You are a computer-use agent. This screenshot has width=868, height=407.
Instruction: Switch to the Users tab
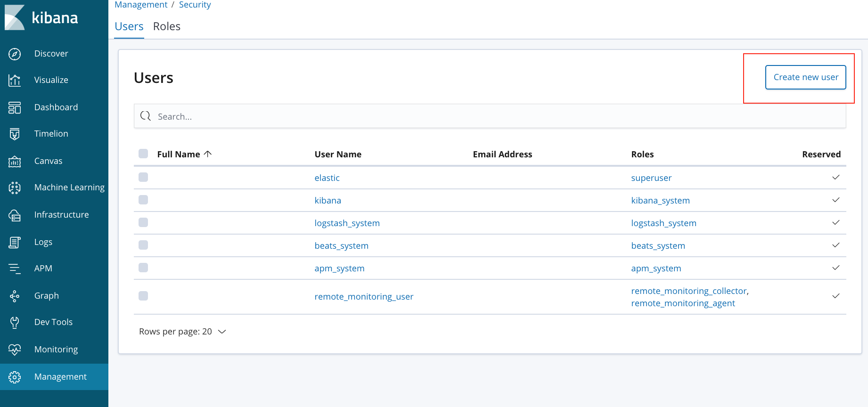coord(129,26)
